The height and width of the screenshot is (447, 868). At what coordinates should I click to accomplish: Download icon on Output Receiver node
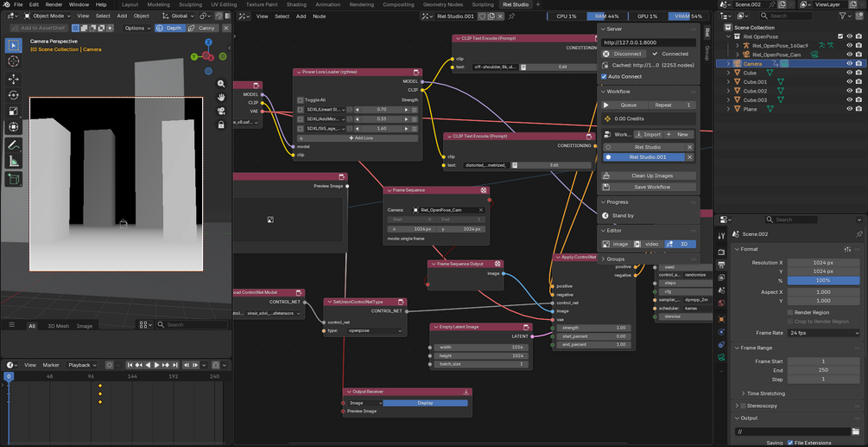(x=466, y=392)
